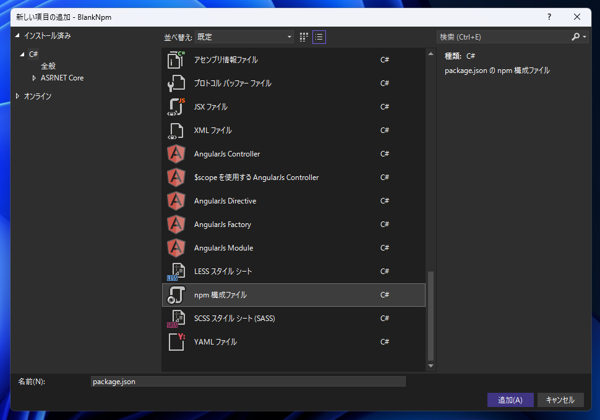
Task: Click the SCSS style sheet icon
Action: pos(176,319)
